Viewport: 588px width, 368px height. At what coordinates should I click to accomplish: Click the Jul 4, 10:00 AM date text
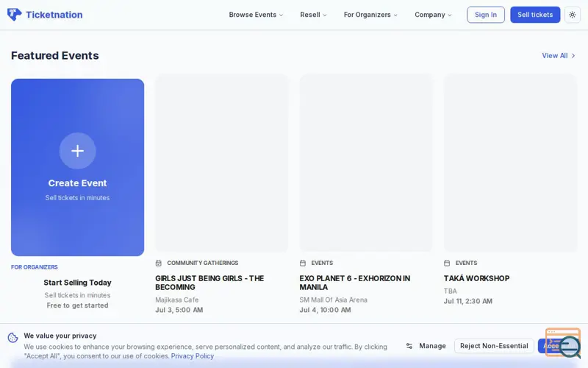325,310
